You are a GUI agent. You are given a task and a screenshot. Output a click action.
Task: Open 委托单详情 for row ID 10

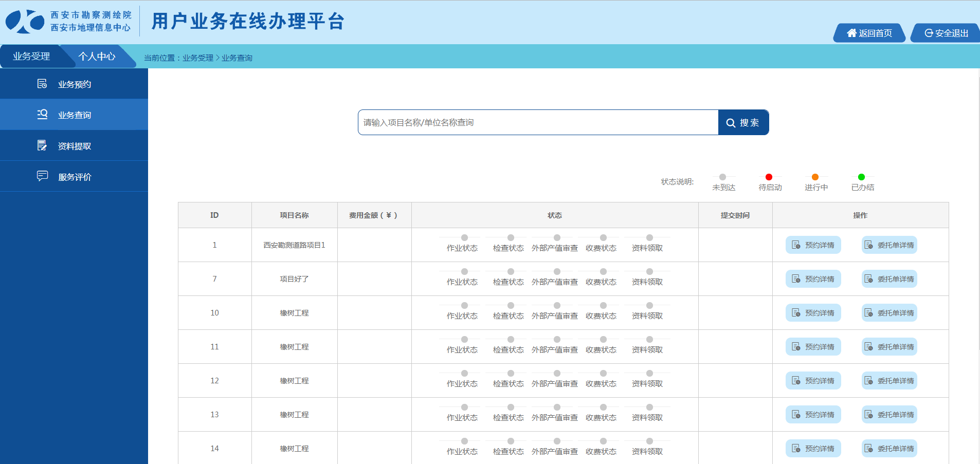click(889, 313)
